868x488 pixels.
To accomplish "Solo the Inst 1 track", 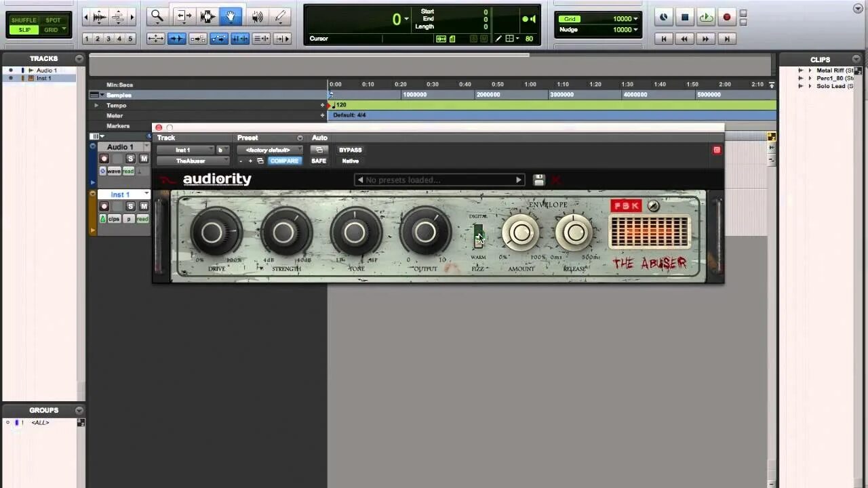I will (131, 206).
